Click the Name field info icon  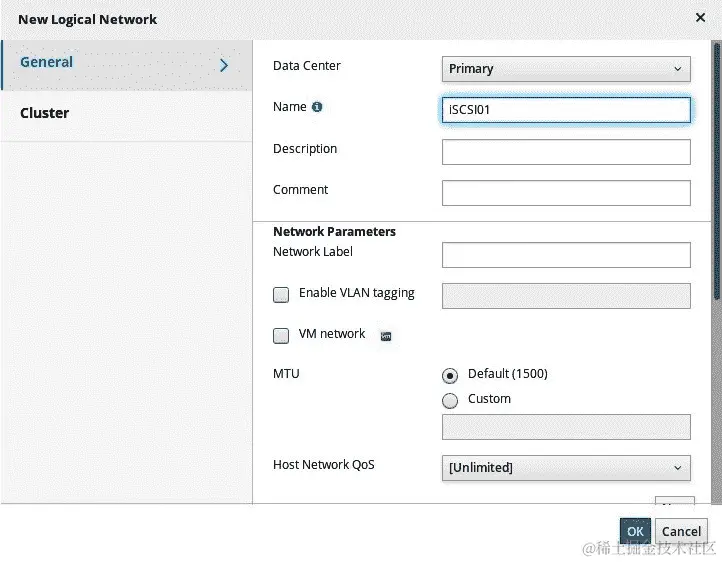pos(317,107)
